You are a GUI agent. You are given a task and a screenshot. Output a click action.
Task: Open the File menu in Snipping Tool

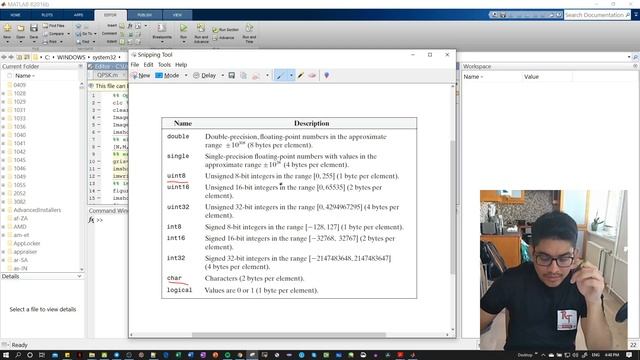pos(135,65)
